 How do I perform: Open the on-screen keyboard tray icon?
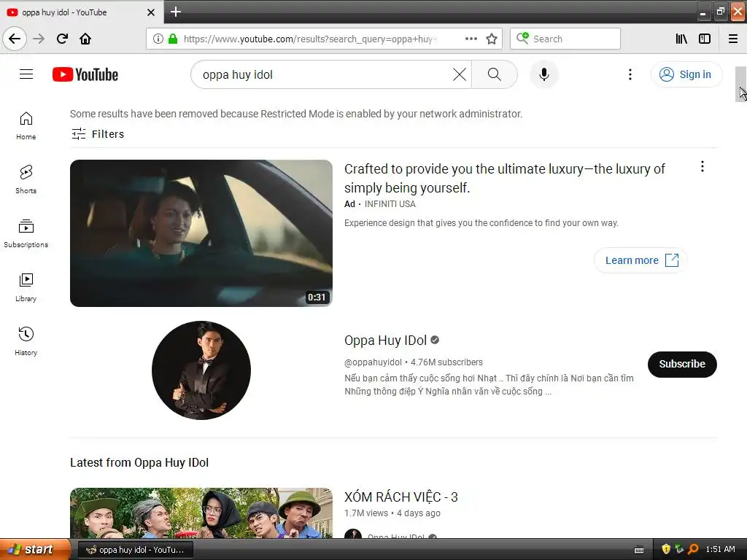click(x=639, y=550)
